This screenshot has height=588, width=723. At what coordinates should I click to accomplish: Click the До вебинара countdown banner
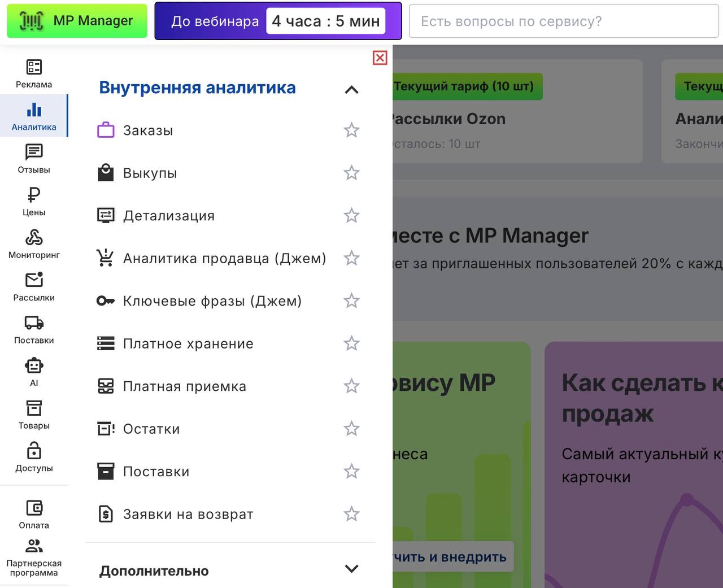[x=278, y=21]
